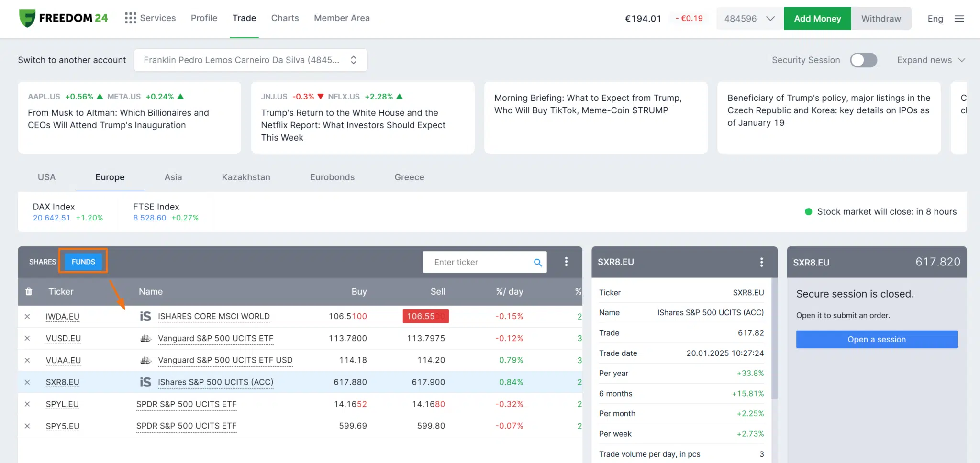
Task: Click the Expand news chevron
Action: (x=961, y=60)
